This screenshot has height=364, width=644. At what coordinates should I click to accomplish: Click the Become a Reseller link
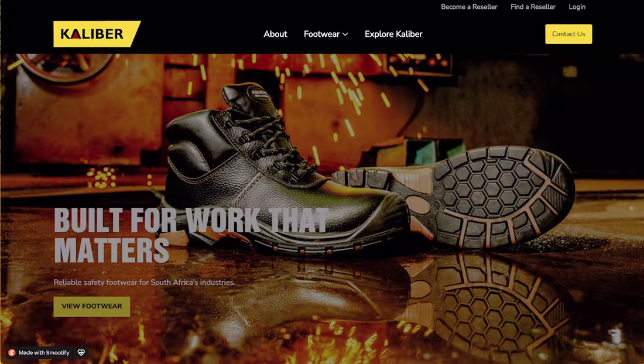click(x=470, y=6)
